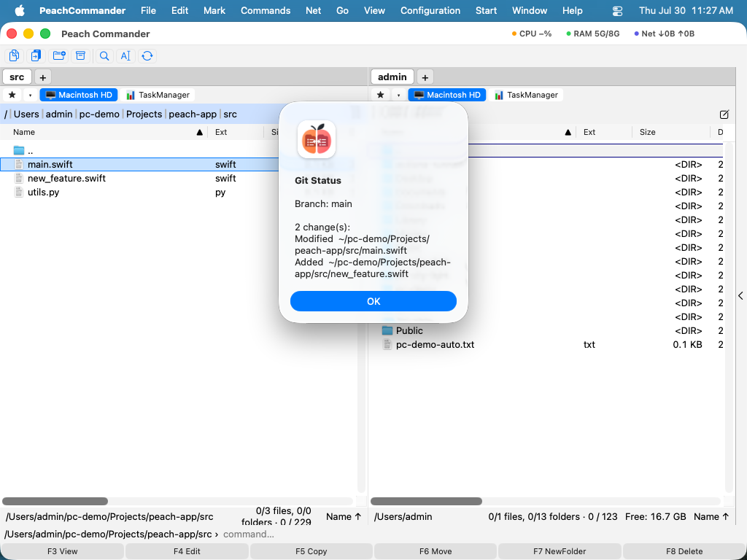Open the Net menu
This screenshot has height=560, width=747.
[314, 10]
